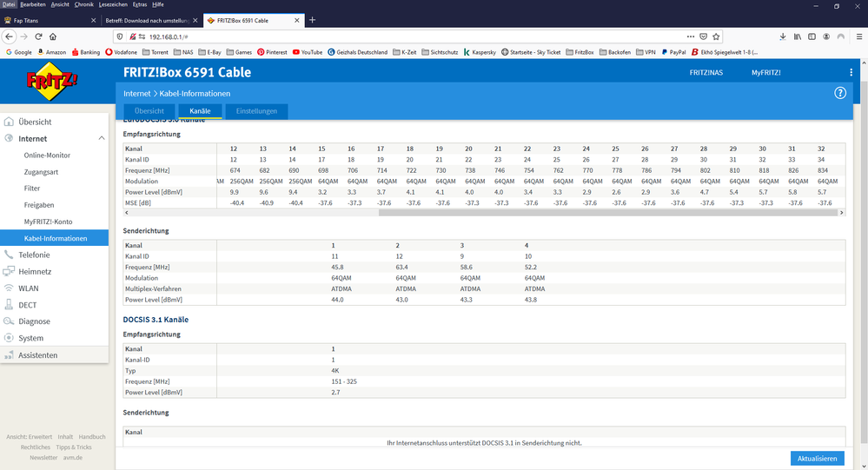This screenshot has width=868, height=470.
Task: Open the Diagnose section in sidebar
Action: pos(34,321)
